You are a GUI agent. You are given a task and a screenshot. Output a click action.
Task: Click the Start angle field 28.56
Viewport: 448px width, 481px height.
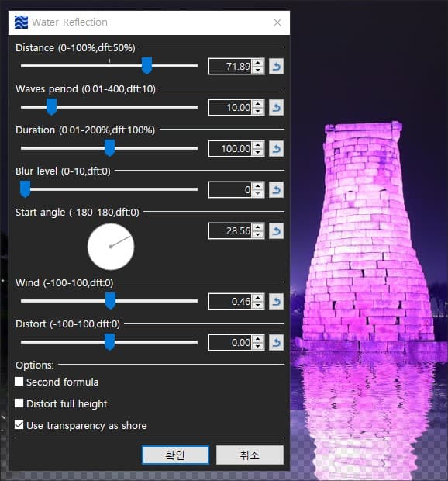pos(230,230)
